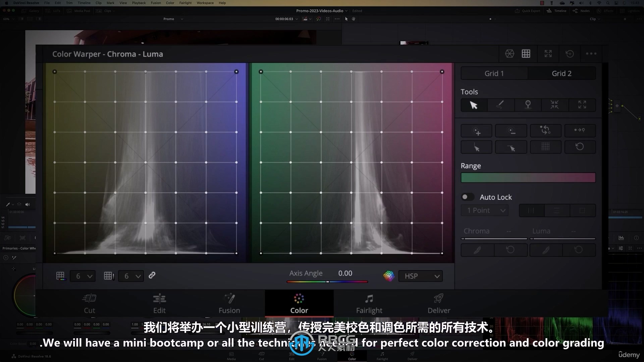Toggle the lock columns button
The image size is (644, 362).
532,210
